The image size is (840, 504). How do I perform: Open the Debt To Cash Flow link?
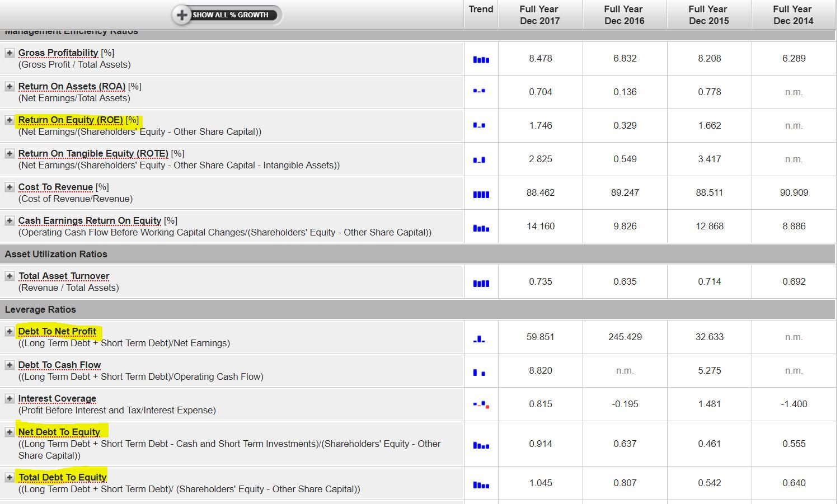point(59,365)
